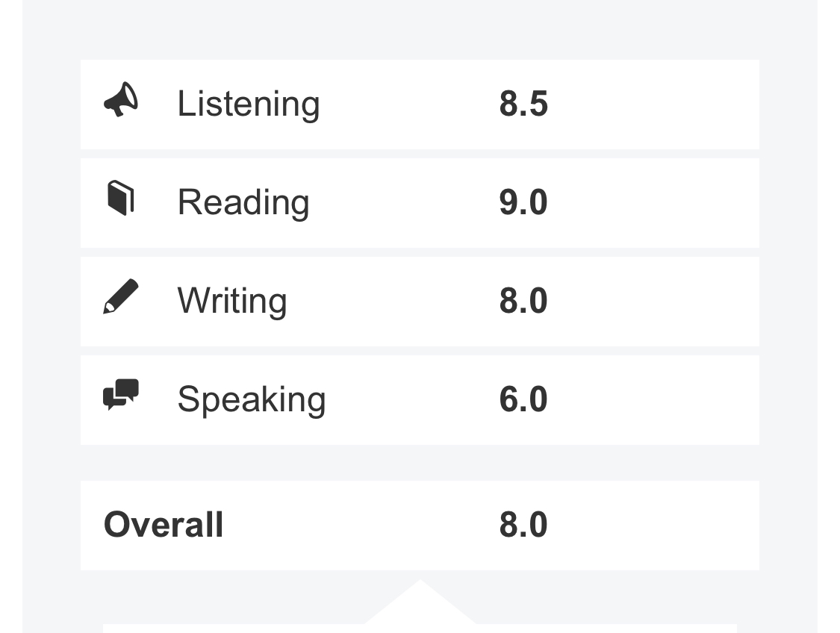Select the Listening label text

[249, 105]
